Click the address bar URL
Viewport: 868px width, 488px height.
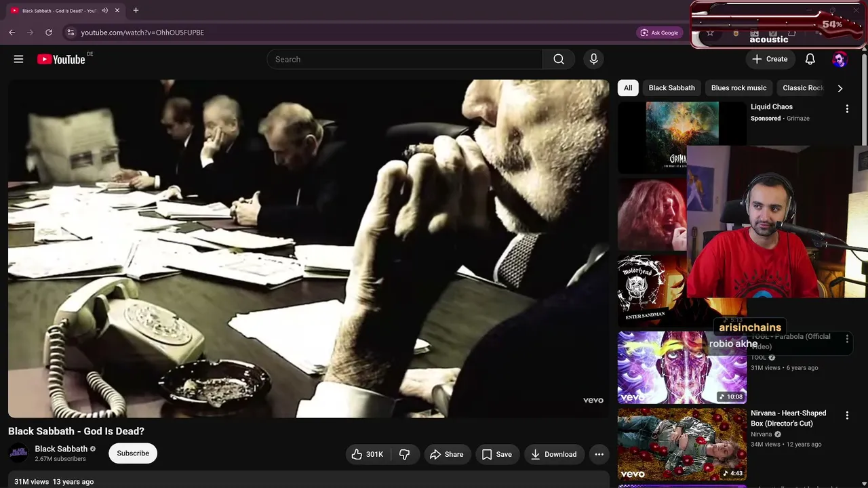tap(142, 33)
